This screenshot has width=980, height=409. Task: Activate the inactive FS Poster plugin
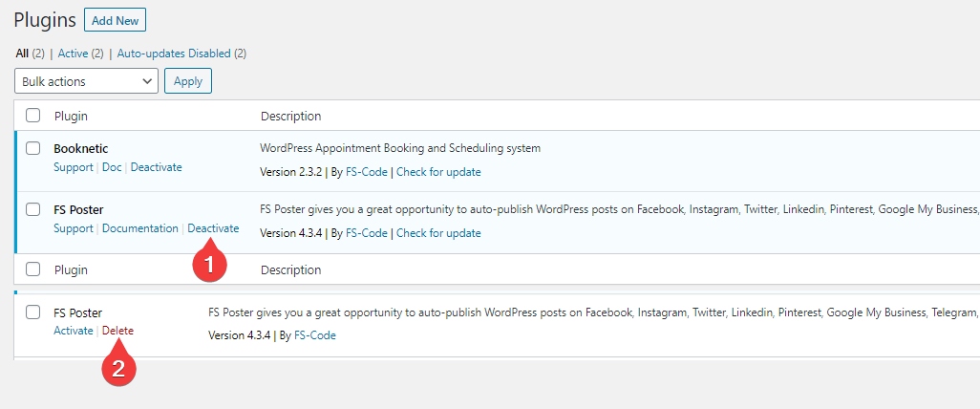click(74, 331)
